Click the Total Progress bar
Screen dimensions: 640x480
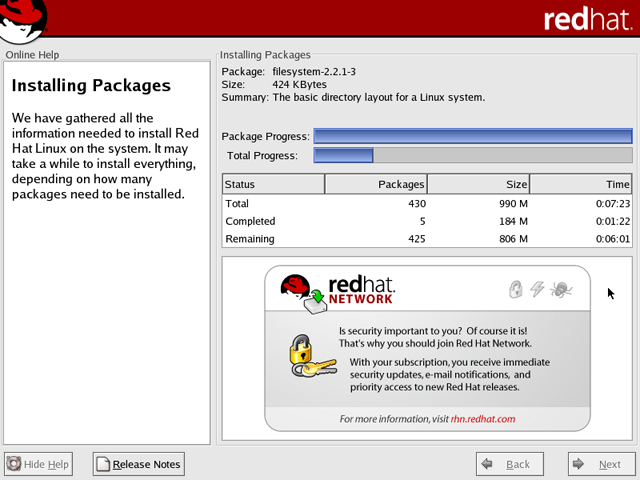473,155
